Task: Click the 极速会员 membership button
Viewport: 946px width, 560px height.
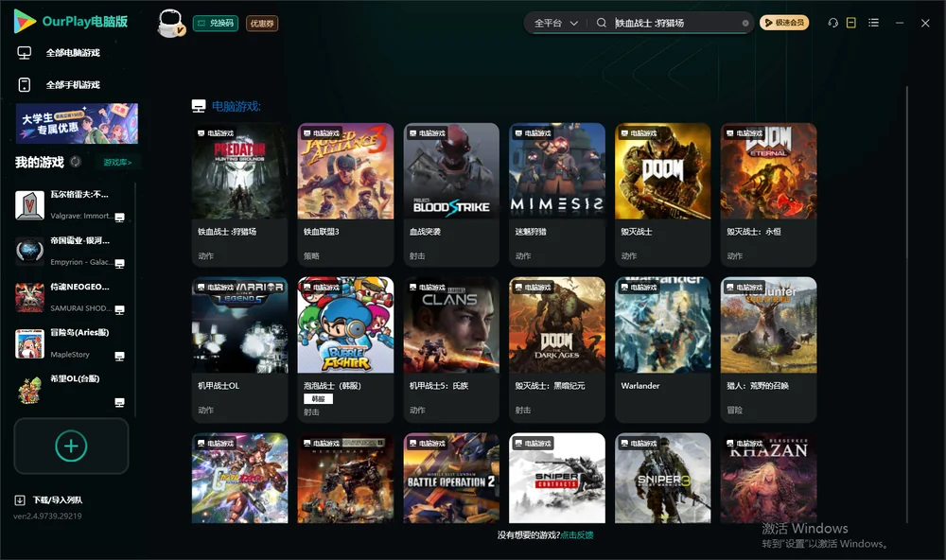Action: (x=784, y=23)
